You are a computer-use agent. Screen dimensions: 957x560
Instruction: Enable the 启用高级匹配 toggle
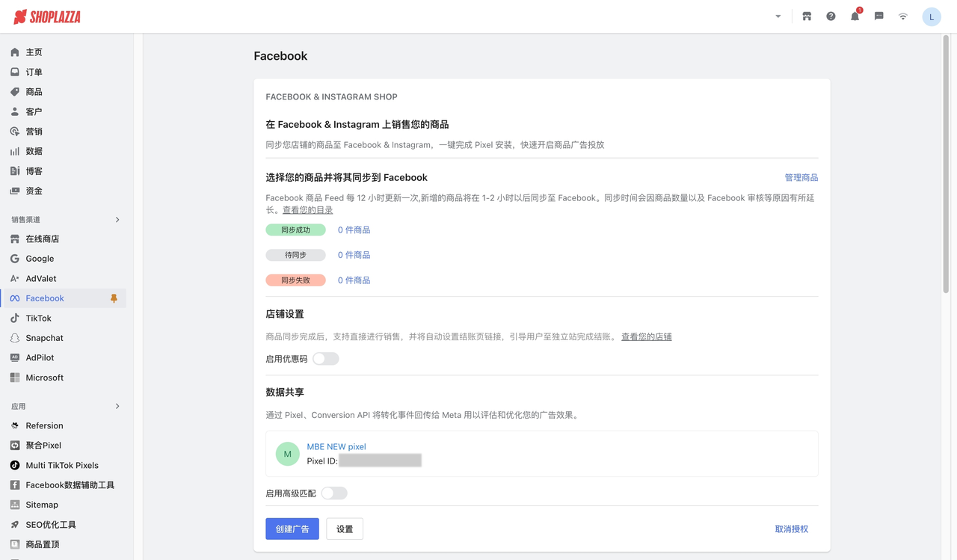333,493
